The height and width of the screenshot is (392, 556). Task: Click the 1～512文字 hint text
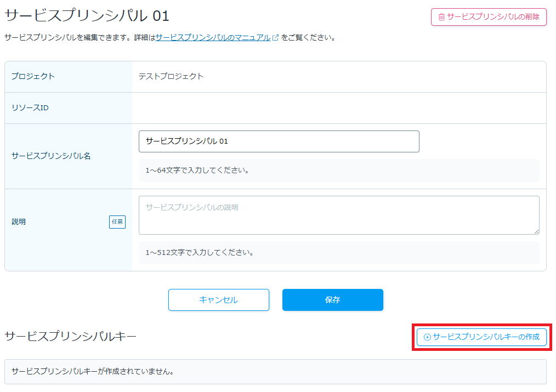tap(200, 253)
